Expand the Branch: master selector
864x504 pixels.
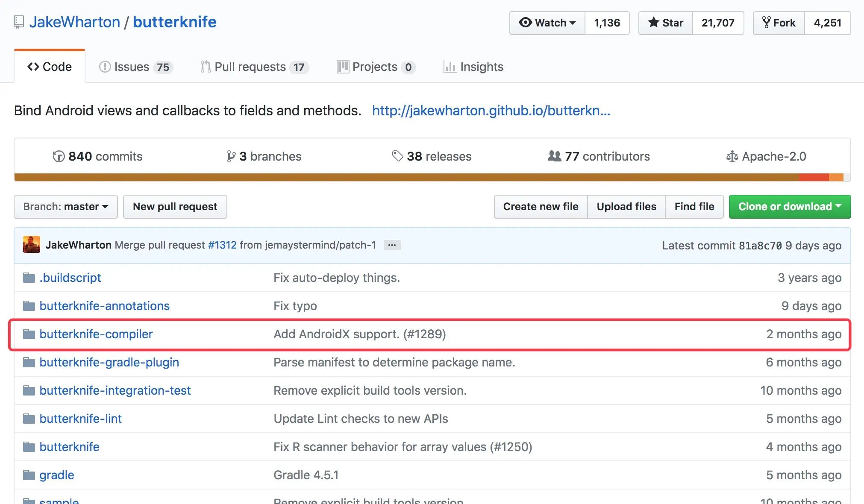click(66, 207)
